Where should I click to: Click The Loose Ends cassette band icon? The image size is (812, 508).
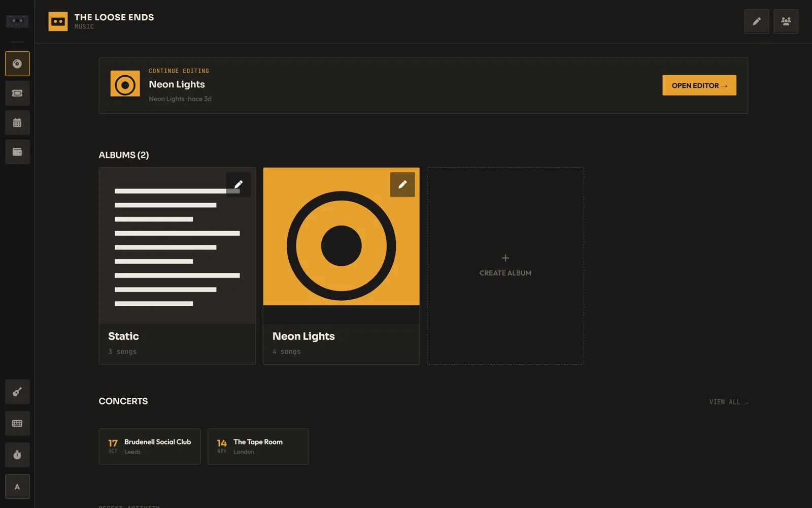pos(58,21)
